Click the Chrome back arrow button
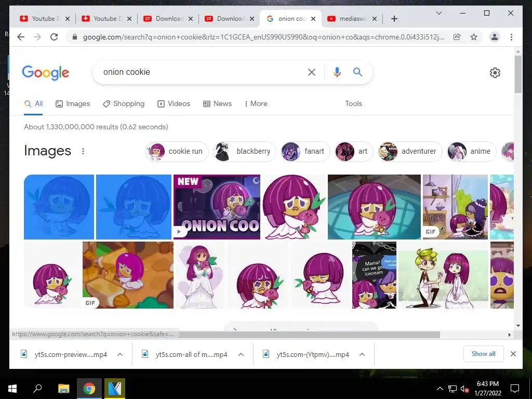532x399 pixels. coord(21,37)
